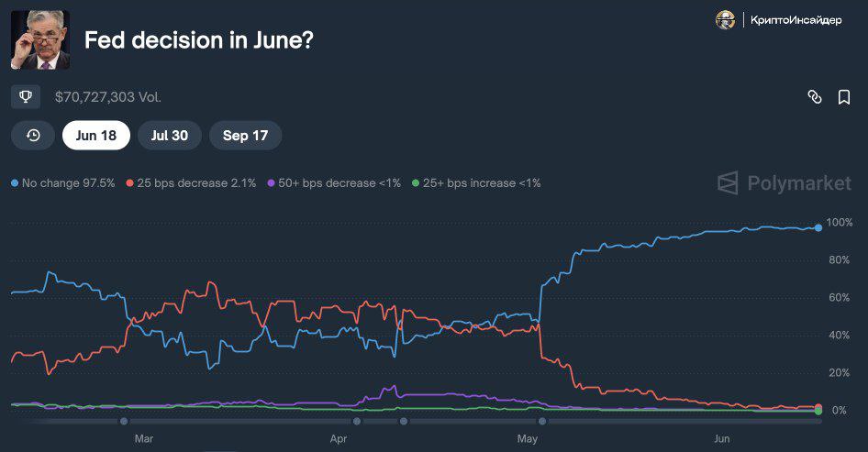The width and height of the screenshot is (868, 452).
Task: Click the trophy icon beside volume
Action: 26,96
